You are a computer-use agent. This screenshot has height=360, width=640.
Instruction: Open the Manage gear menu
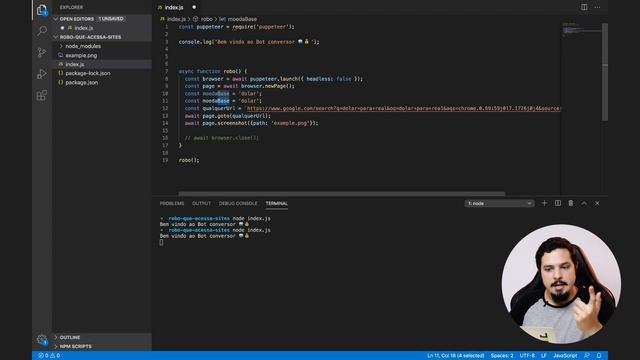(42, 339)
